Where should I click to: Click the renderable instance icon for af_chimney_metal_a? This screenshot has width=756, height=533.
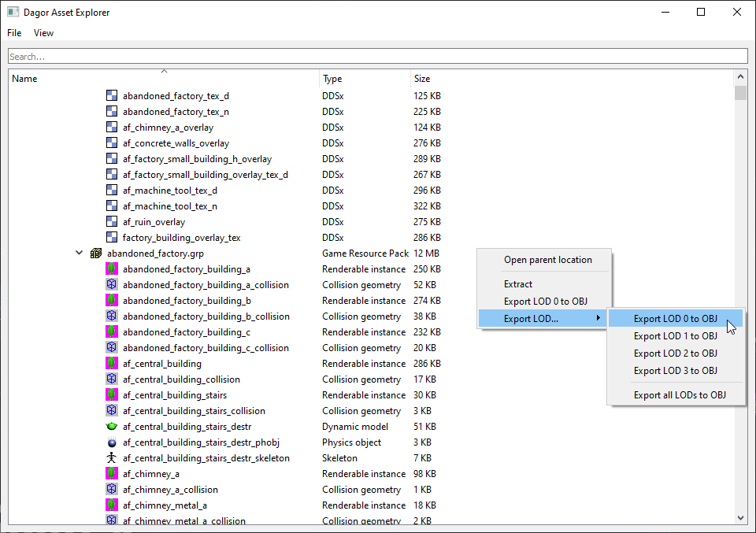click(110, 505)
